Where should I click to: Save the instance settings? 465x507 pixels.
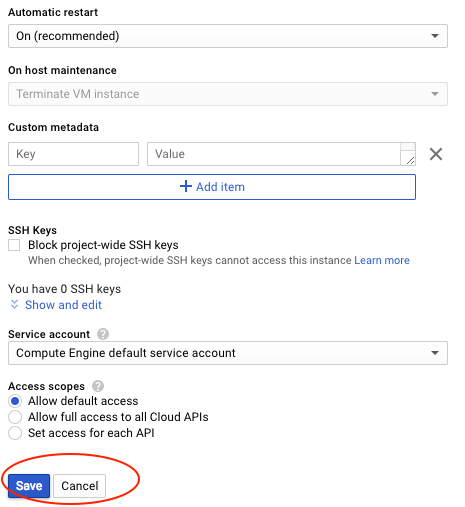(29, 486)
